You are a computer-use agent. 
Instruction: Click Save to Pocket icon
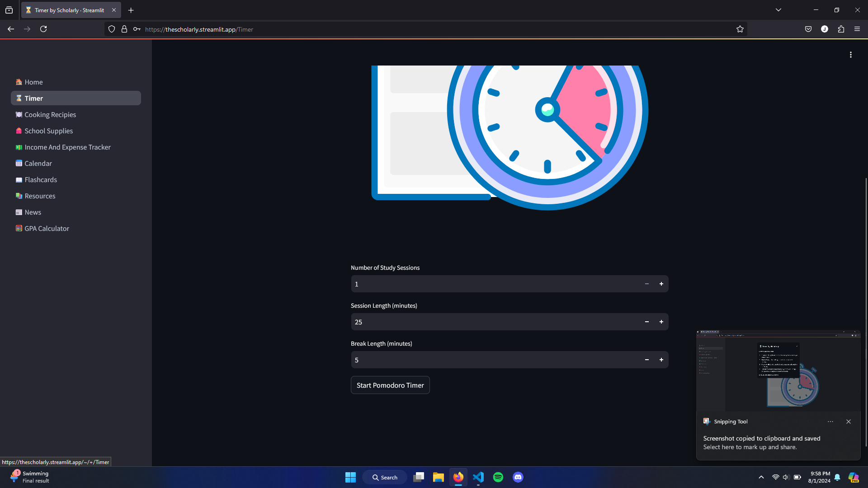click(808, 29)
